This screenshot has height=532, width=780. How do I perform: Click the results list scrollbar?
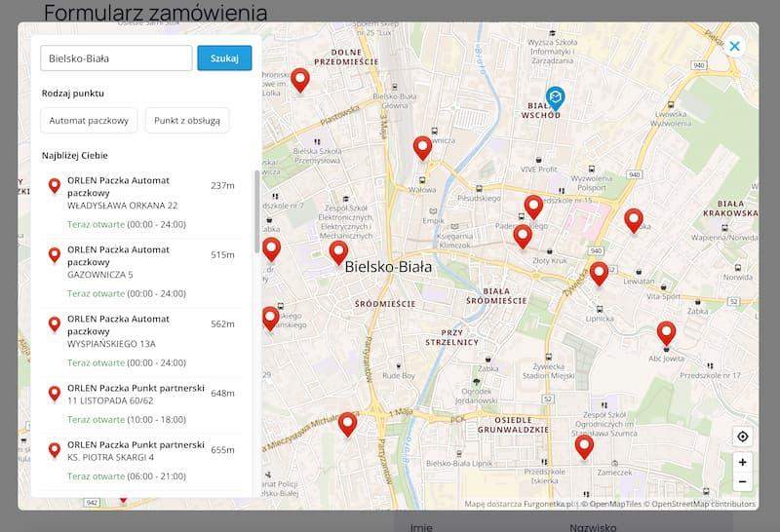(x=257, y=211)
